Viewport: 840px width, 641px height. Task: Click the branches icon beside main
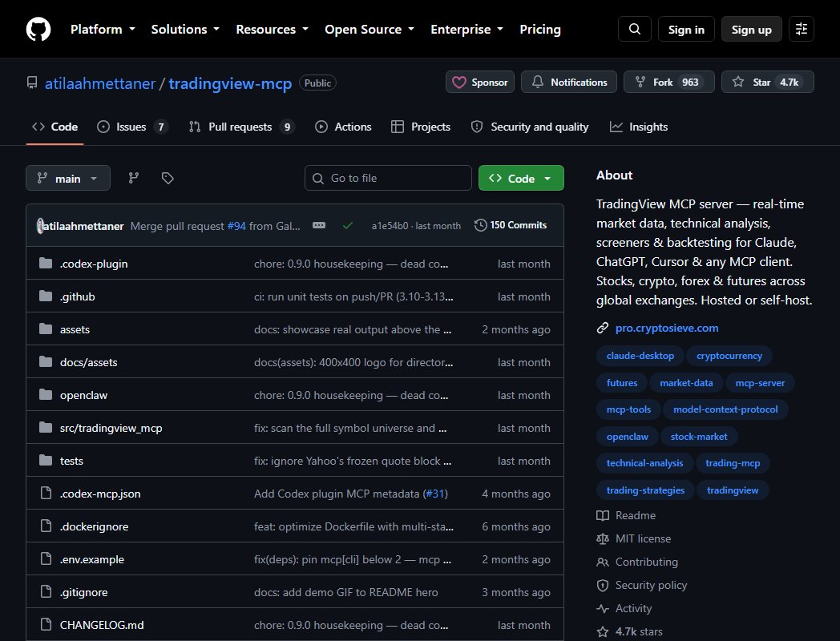pyautogui.click(x=133, y=178)
